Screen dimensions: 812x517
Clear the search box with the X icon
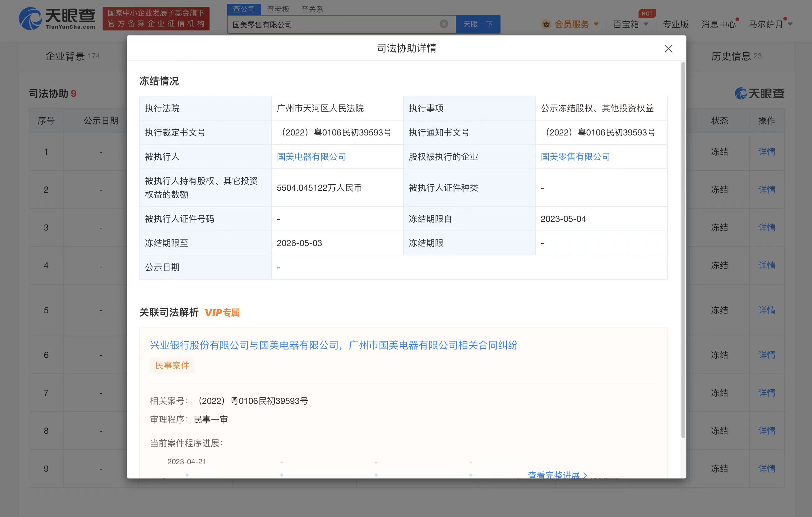[444, 24]
